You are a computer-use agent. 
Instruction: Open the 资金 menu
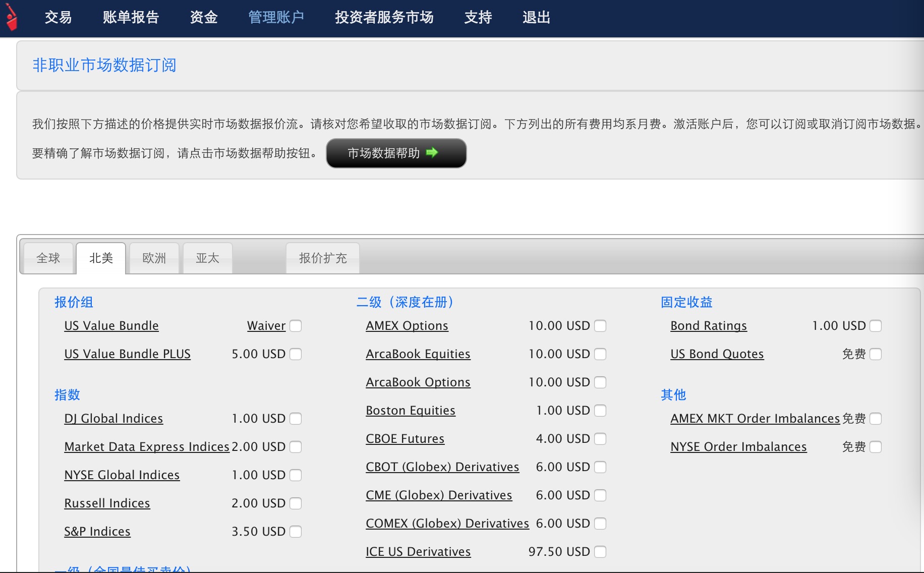click(x=204, y=18)
